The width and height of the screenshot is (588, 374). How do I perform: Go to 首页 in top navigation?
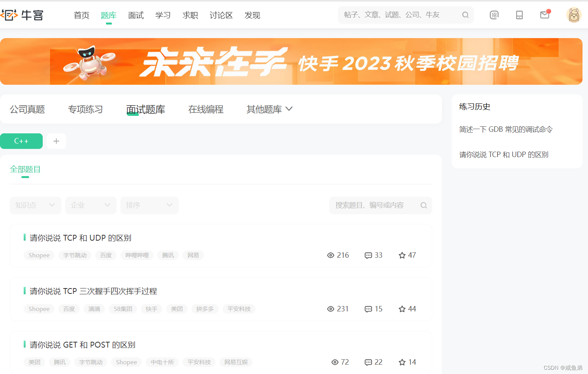pos(82,15)
